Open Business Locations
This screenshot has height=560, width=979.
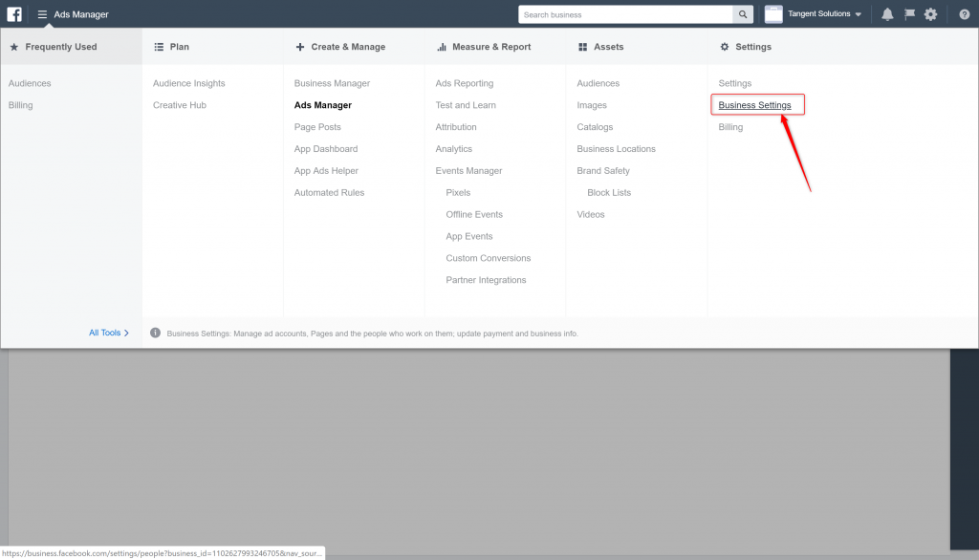[616, 148]
